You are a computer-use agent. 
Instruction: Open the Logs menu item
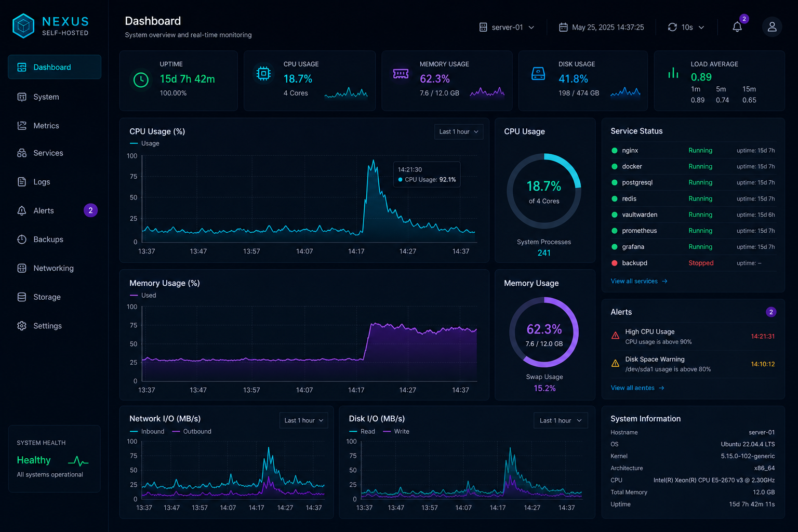pyautogui.click(x=55, y=182)
